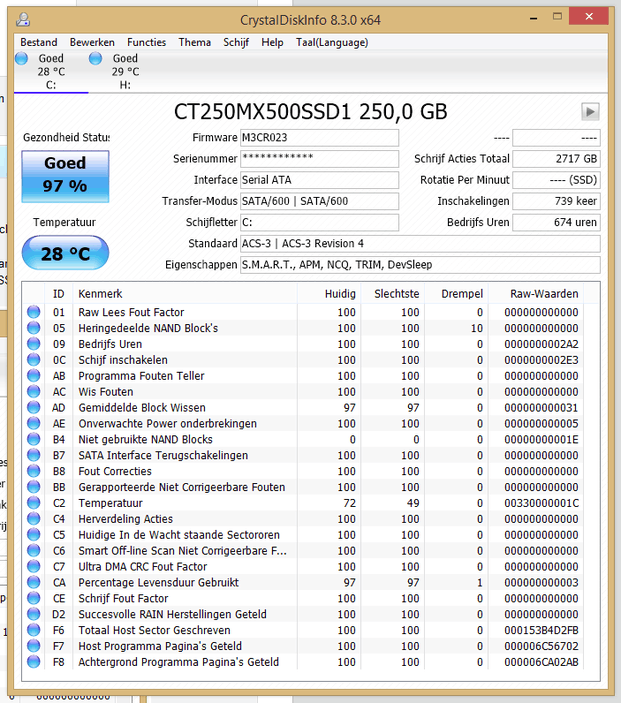Click status orb for Huidige In de Wacht Sectororen
This screenshot has width=621, height=703.
tap(34, 534)
